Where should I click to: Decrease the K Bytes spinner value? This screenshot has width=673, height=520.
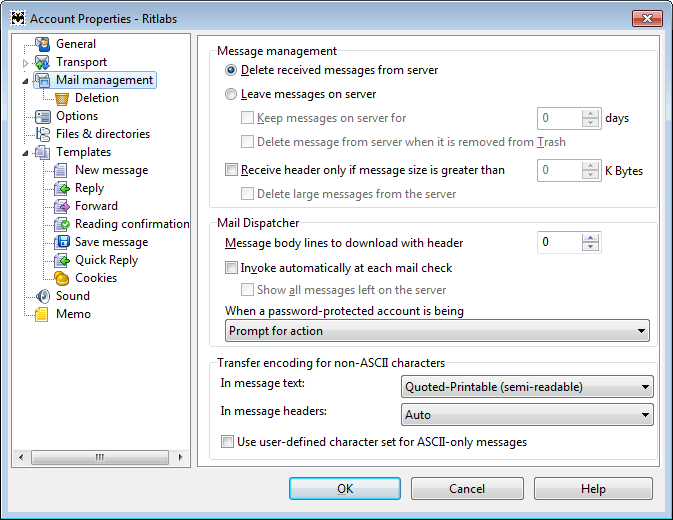pyautogui.click(x=591, y=175)
